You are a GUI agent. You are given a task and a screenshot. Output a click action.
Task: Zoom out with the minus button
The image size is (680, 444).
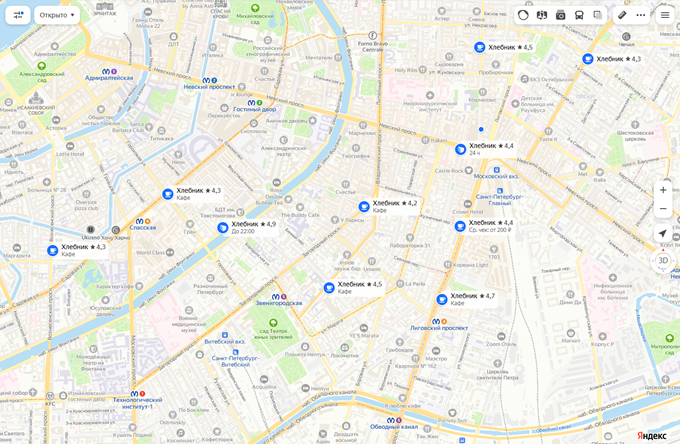tap(663, 209)
